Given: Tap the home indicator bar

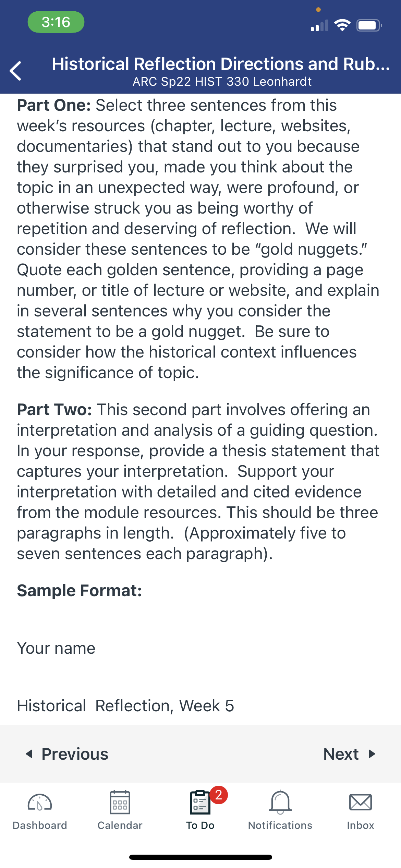Looking at the screenshot, I should tap(200, 857).
